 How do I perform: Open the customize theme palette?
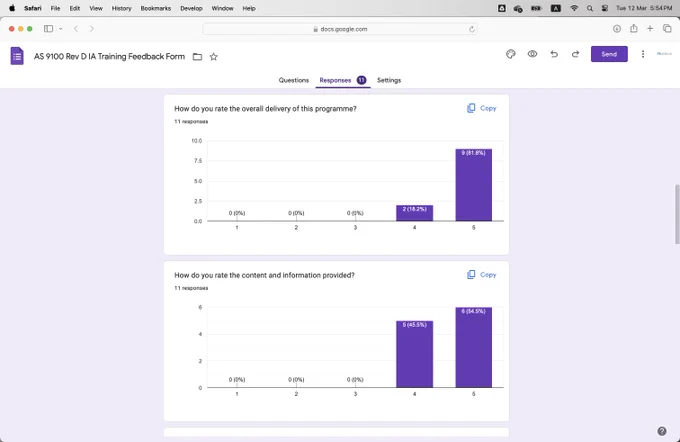pos(511,54)
